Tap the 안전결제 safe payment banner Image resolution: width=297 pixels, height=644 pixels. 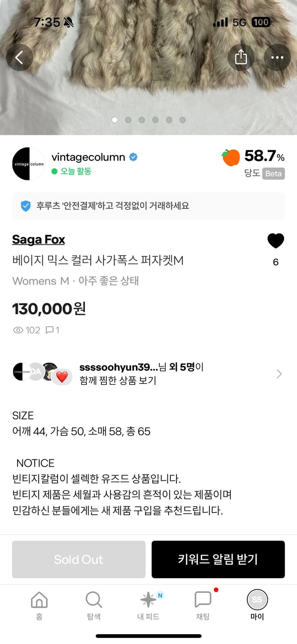[148, 207]
